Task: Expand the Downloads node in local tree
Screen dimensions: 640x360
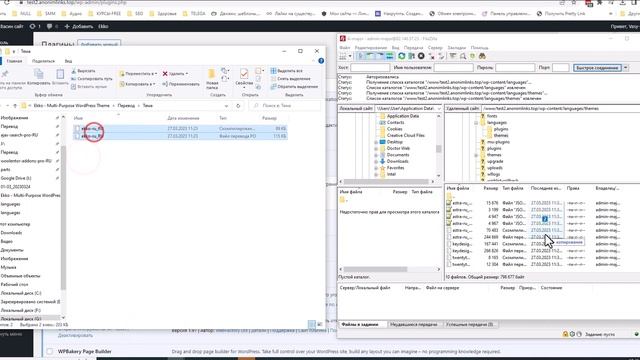Action: click(x=376, y=162)
